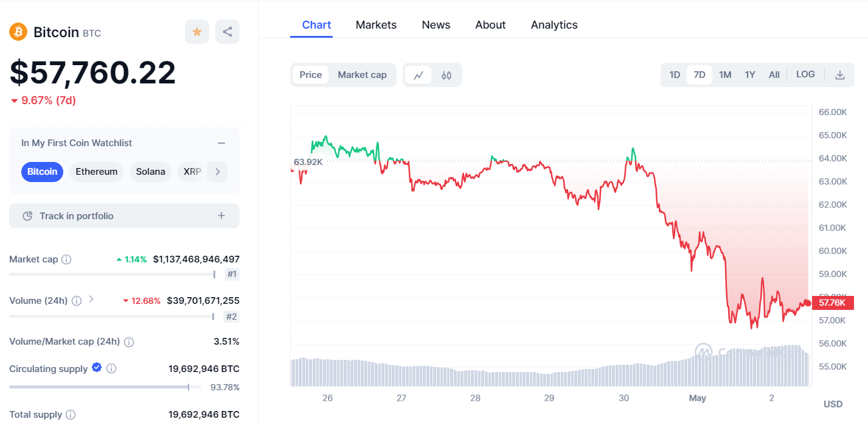Open the share icon button
868x425 pixels.
227,32
